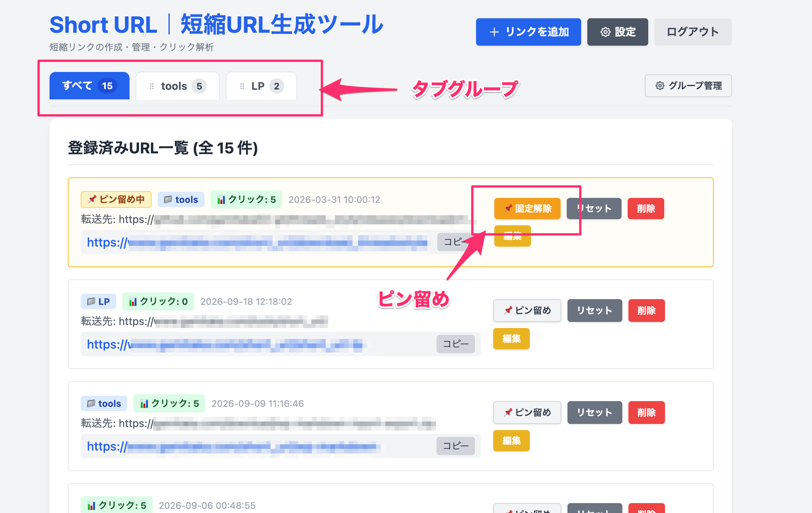
Task: Click the リンクを追加 add link button
Action: pyautogui.click(x=528, y=32)
